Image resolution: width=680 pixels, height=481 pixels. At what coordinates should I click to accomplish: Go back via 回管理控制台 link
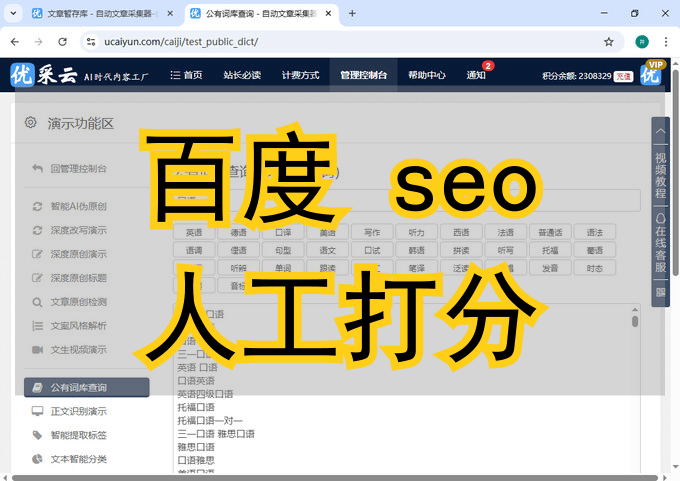point(78,169)
